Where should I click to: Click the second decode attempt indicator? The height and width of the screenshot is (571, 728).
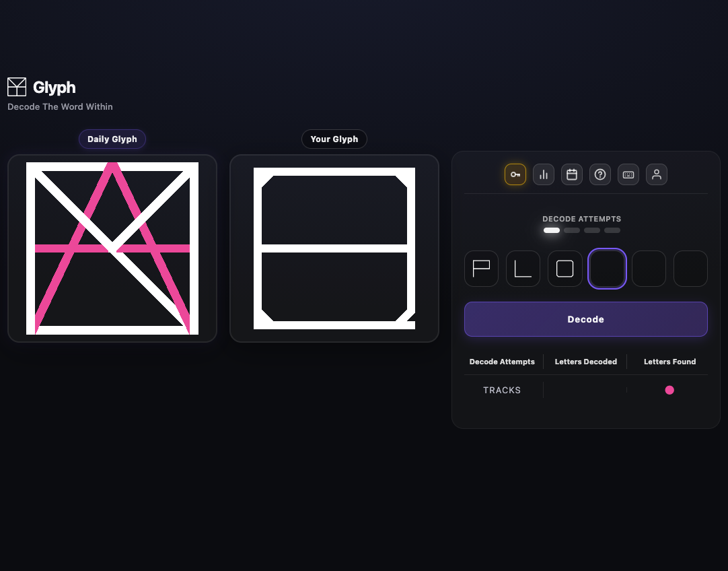click(x=571, y=230)
